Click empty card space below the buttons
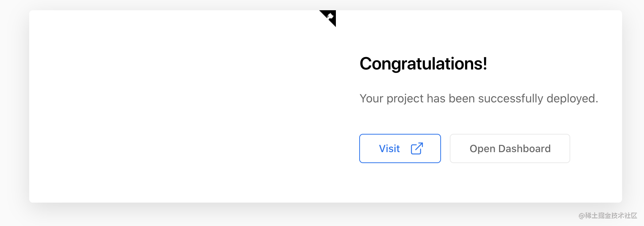Viewport: 644px width, 226px height. (x=475, y=183)
